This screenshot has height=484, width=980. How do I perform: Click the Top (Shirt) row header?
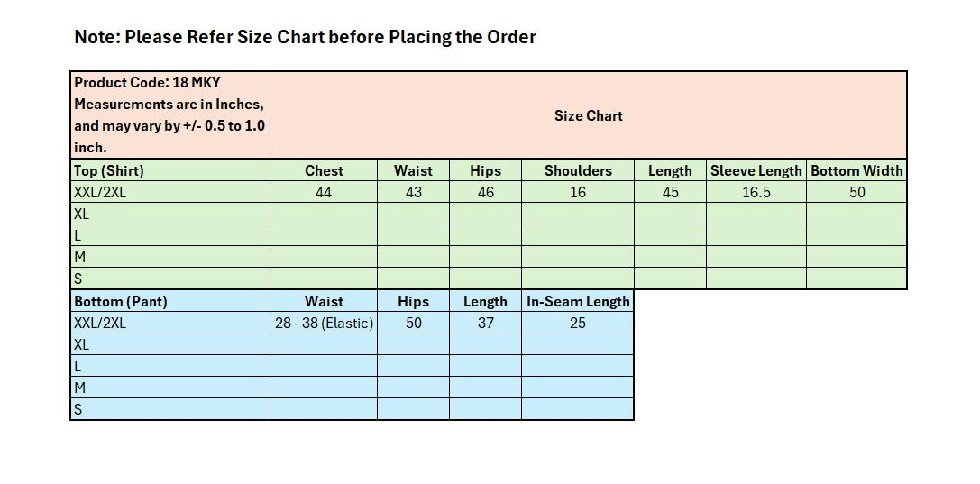(x=169, y=170)
